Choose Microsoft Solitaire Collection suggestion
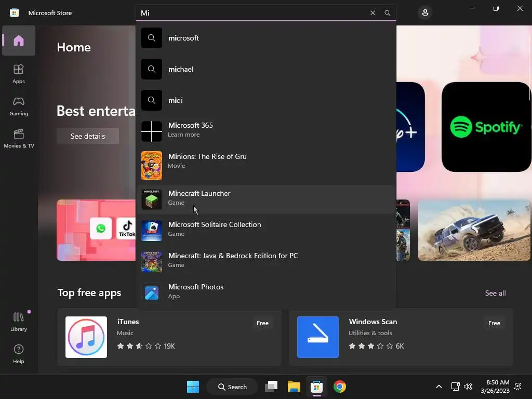The image size is (532, 399). coord(265,230)
